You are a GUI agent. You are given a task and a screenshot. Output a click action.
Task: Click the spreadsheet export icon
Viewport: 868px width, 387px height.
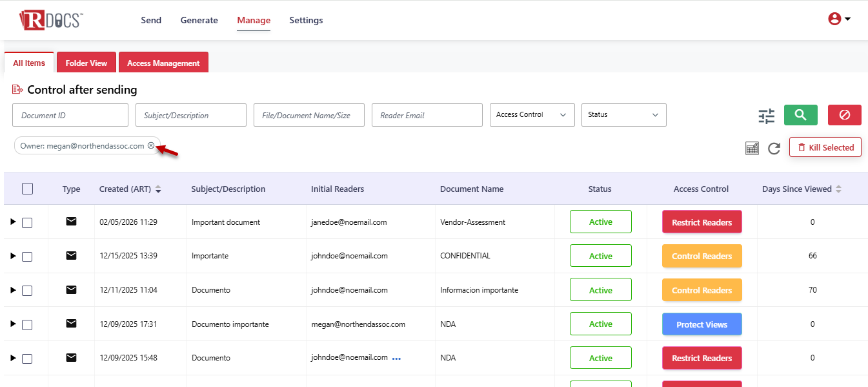click(x=752, y=149)
